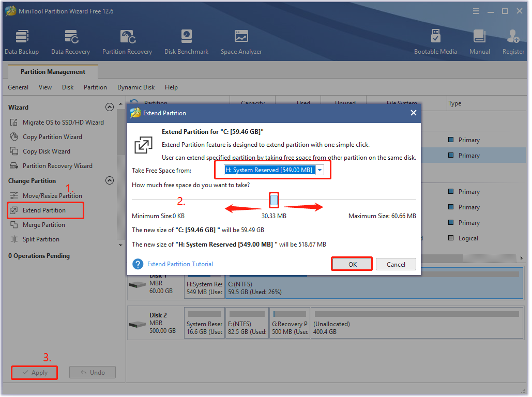Open the Disk menu
Image resolution: width=532 pixels, height=397 pixels.
pyautogui.click(x=68, y=87)
